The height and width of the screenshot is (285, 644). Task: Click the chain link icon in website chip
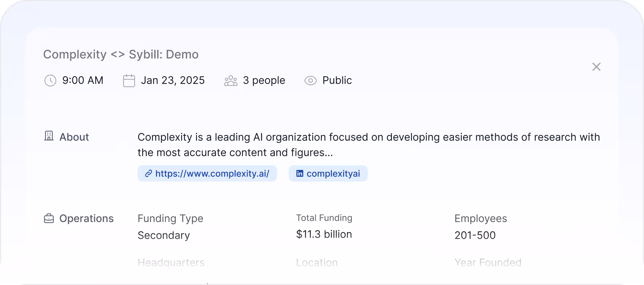coord(148,173)
